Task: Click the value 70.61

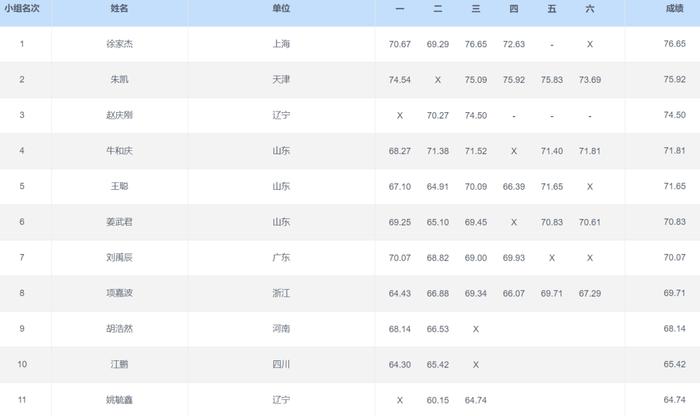Action: tap(590, 222)
